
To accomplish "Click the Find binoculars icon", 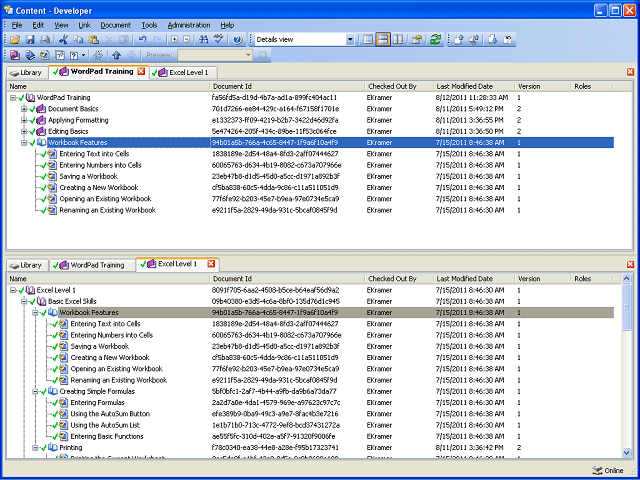I will [203, 40].
